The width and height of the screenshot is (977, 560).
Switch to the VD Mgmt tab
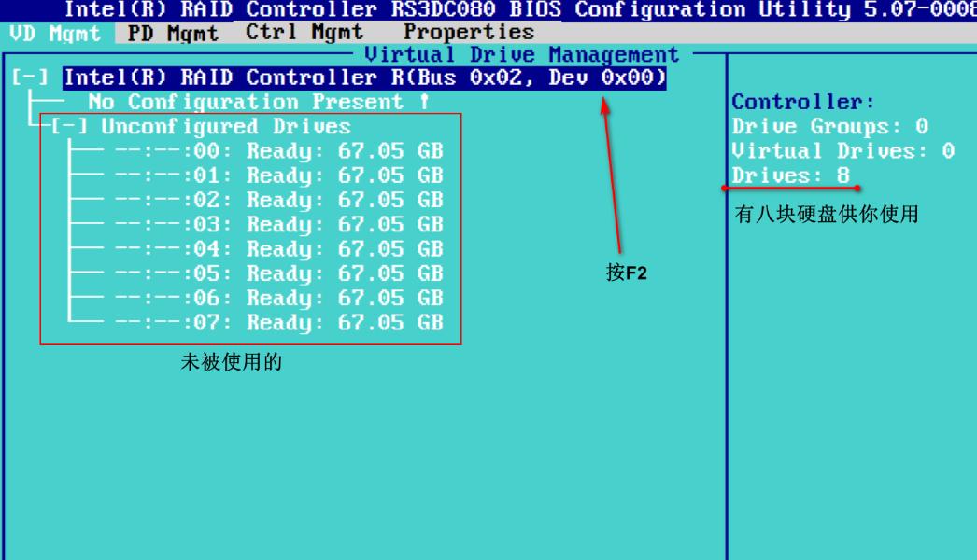click(x=55, y=33)
